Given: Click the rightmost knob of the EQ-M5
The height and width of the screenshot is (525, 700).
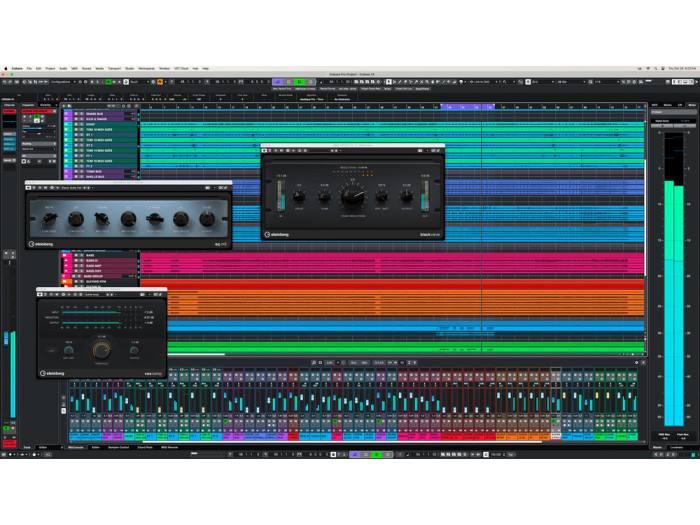Looking at the screenshot, I should click(x=207, y=219).
